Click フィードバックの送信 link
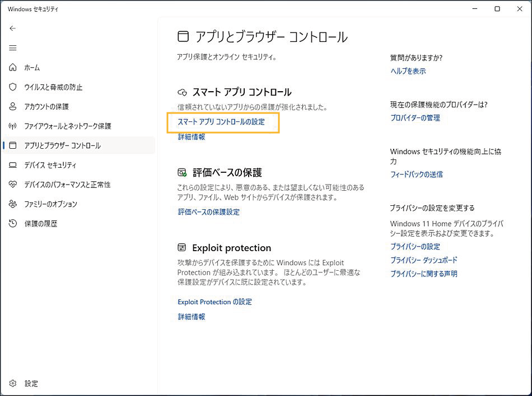The width and height of the screenshot is (532, 396). pos(416,175)
